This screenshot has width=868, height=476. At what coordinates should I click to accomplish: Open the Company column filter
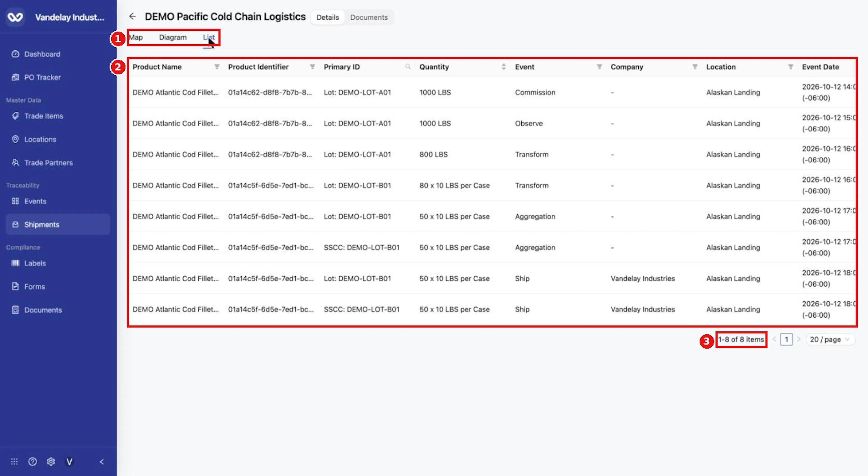coord(695,67)
